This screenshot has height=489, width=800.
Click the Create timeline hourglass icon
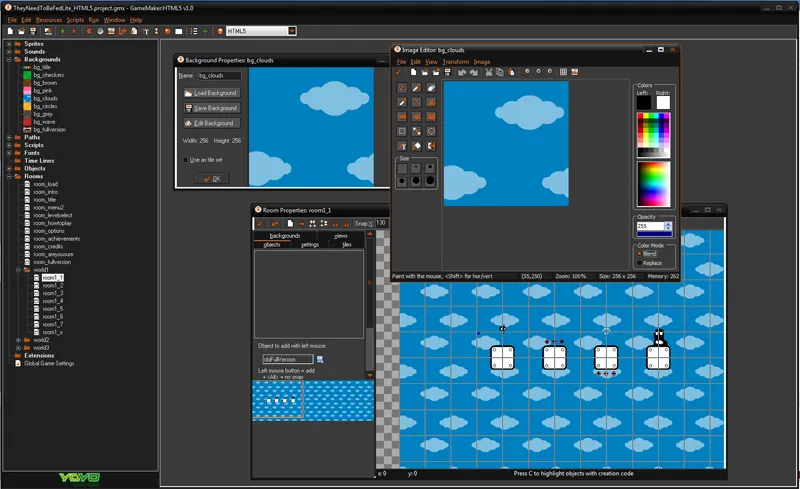pyautogui.click(x=157, y=31)
